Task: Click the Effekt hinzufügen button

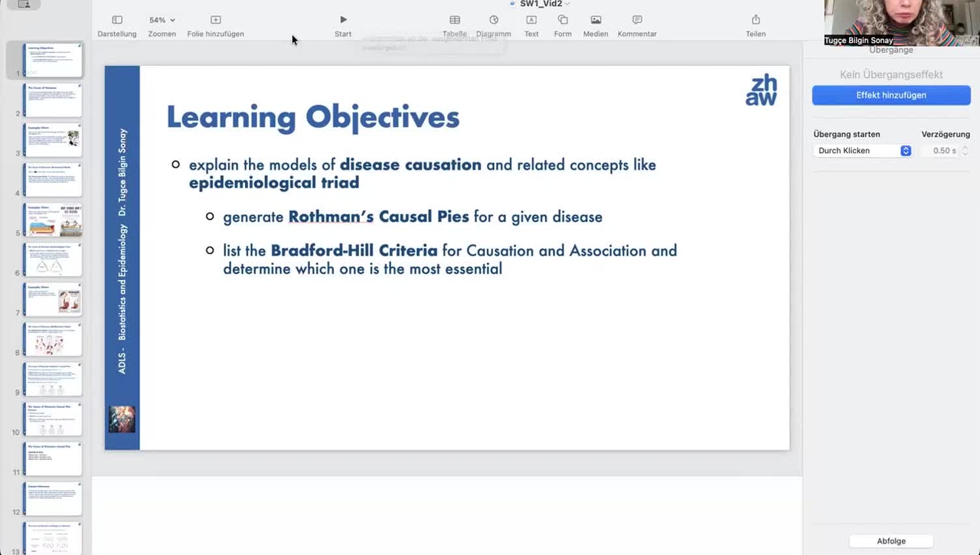Action: click(891, 95)
